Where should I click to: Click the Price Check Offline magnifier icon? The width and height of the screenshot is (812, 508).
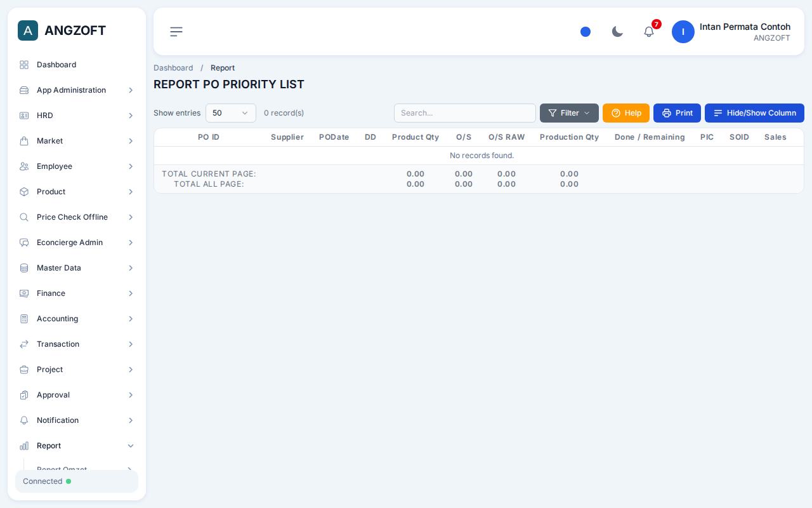[x=24, y=217]
